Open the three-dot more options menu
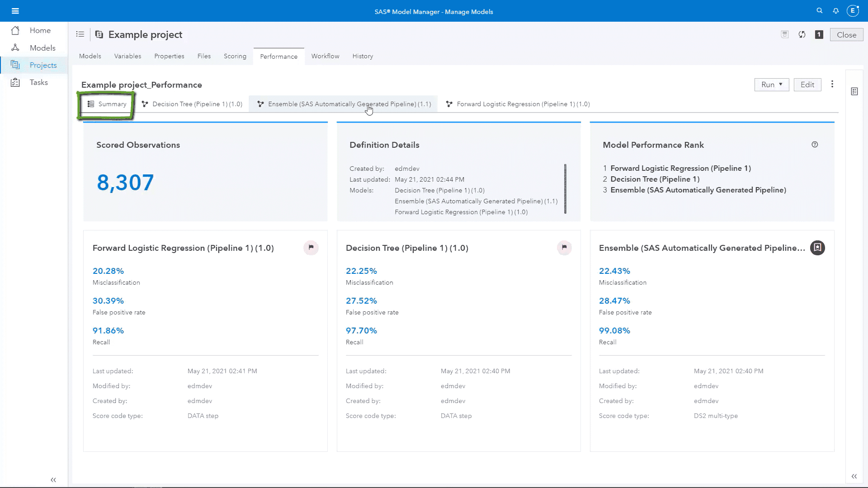This screenshot has height=488, width=868. pos(832,84)
